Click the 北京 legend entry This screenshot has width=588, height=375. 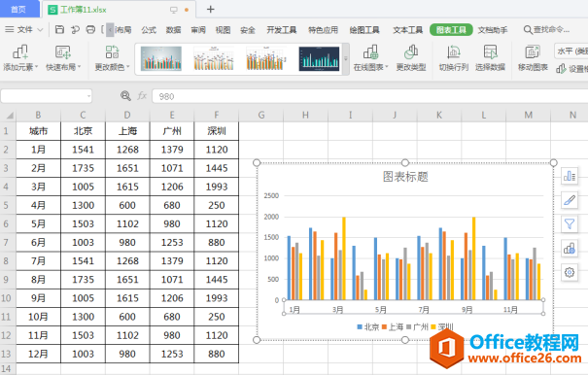pos(368,327)
